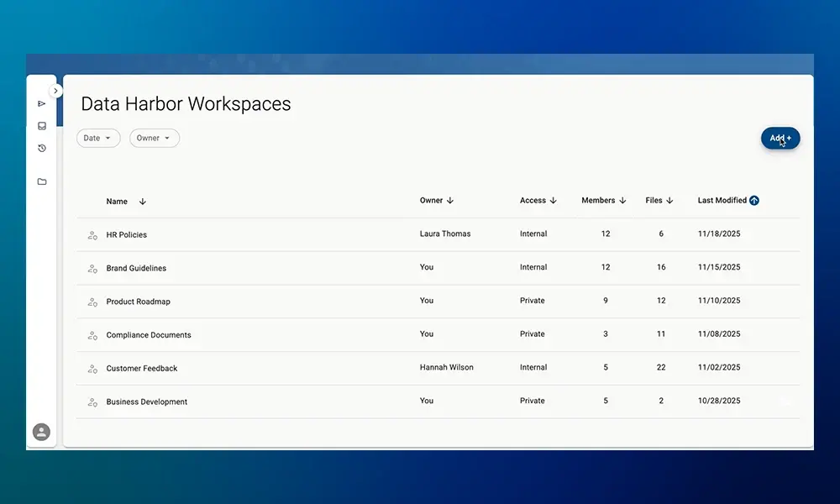Click the Business Development workspace icon

[x=92, y=402]
